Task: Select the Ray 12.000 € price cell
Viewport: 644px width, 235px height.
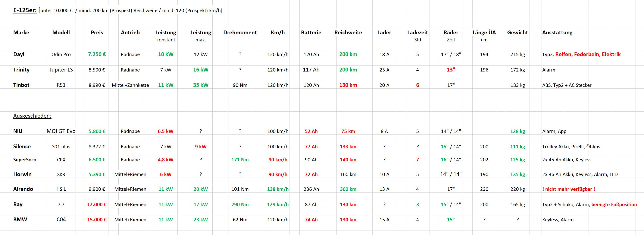Action: click(x=97, y=204)
